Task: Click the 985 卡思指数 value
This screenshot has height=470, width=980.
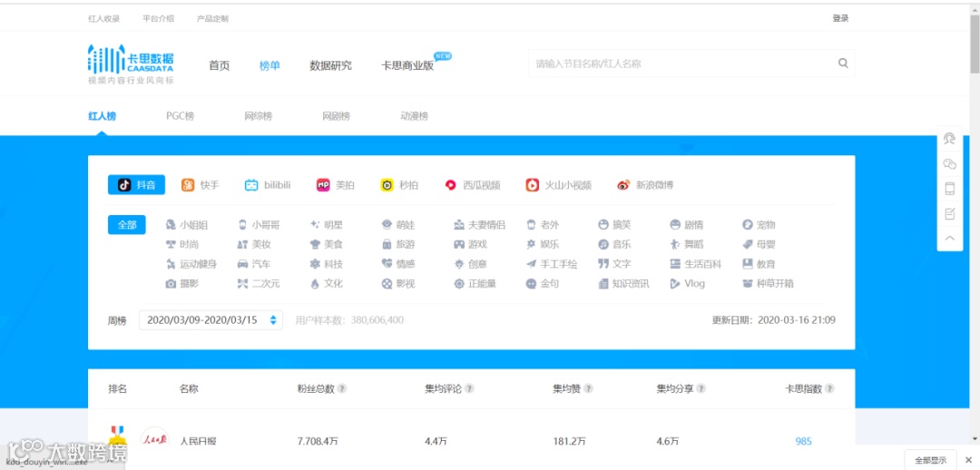Action: click(804, 441)
